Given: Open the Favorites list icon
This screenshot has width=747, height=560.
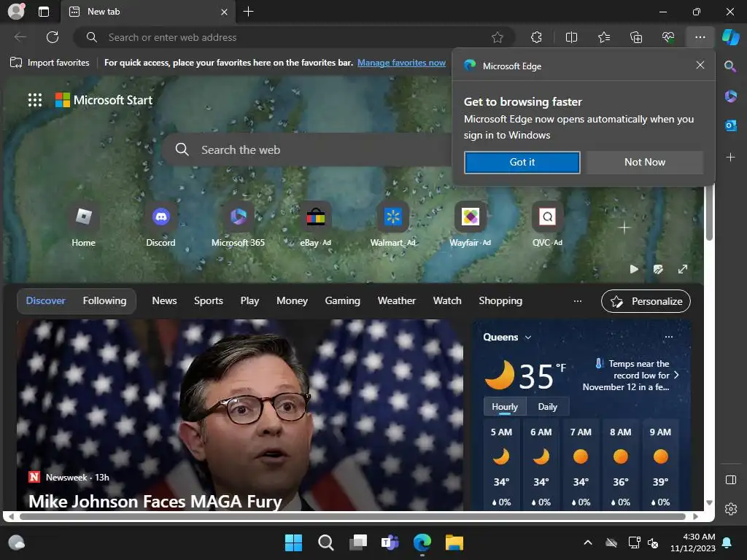Looking at the screenshot, I should 604,37.
